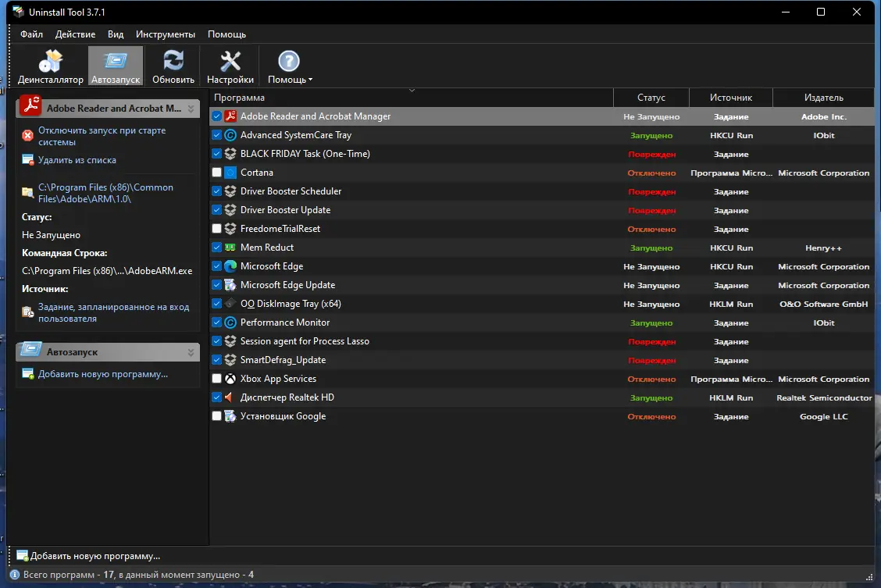
Task: Enable Установщик Google checkbox
Action: pos(217,416)
